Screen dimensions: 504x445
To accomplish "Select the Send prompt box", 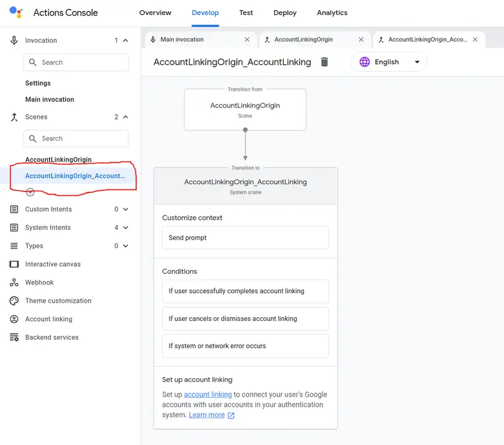I will tap(245, 237).
